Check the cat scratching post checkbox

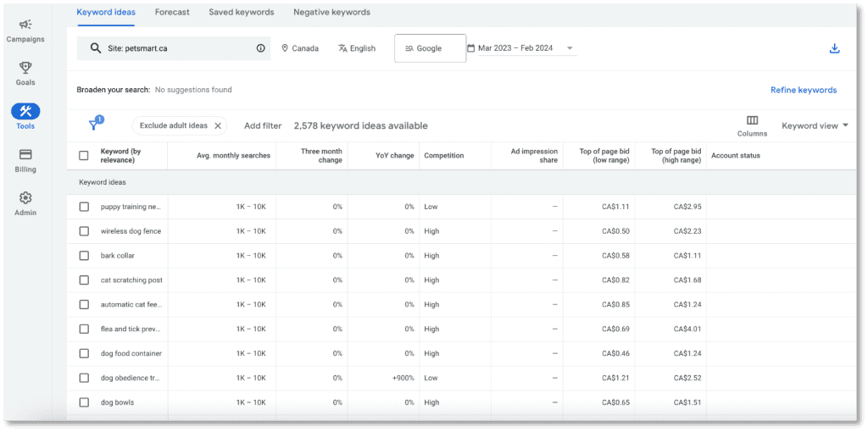(x=84, y=280)
